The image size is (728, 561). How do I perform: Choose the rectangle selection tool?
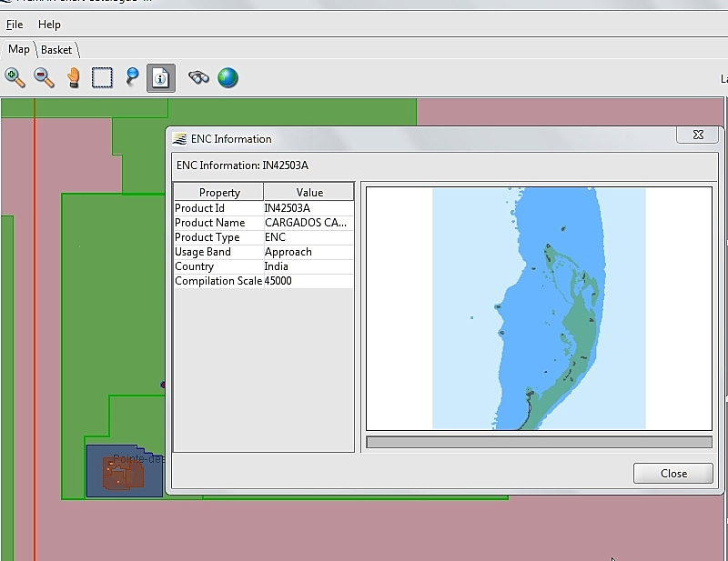[102, 77]
